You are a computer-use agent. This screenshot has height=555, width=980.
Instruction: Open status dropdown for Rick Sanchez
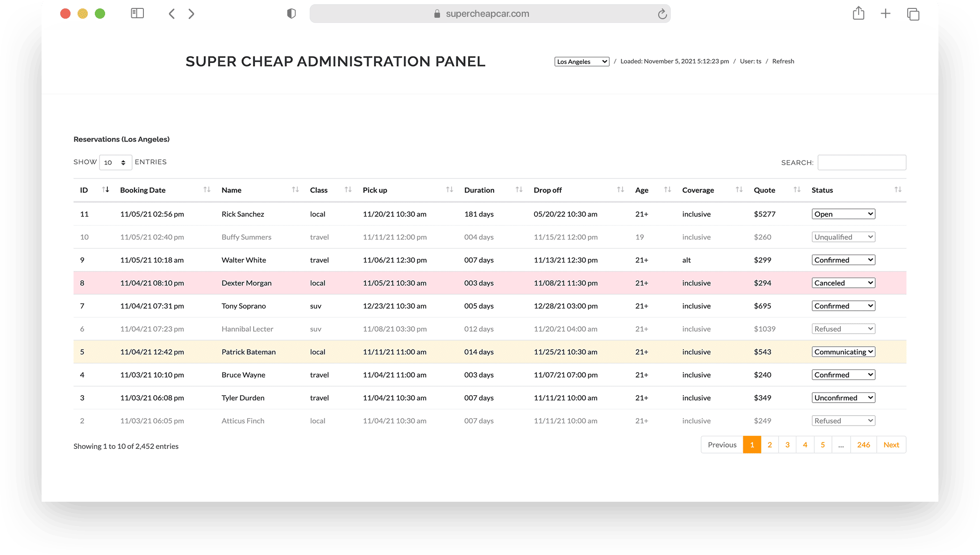[x=843, y=214]
